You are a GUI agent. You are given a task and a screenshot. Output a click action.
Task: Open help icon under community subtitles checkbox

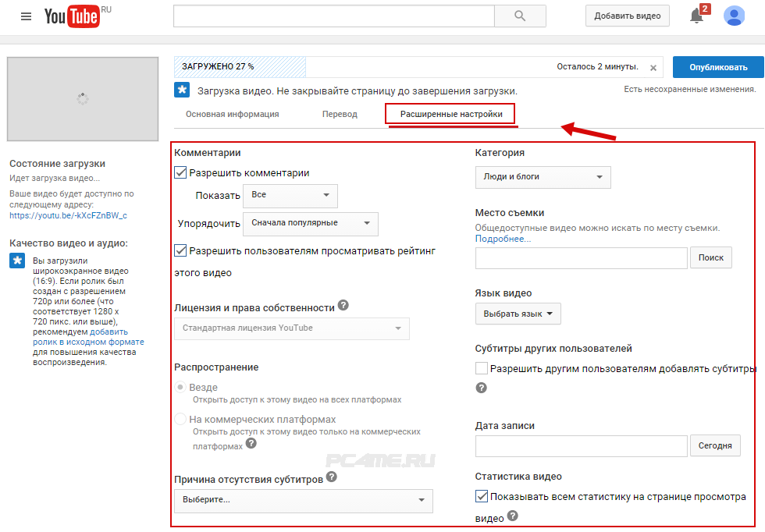click(x=481, y=388)
